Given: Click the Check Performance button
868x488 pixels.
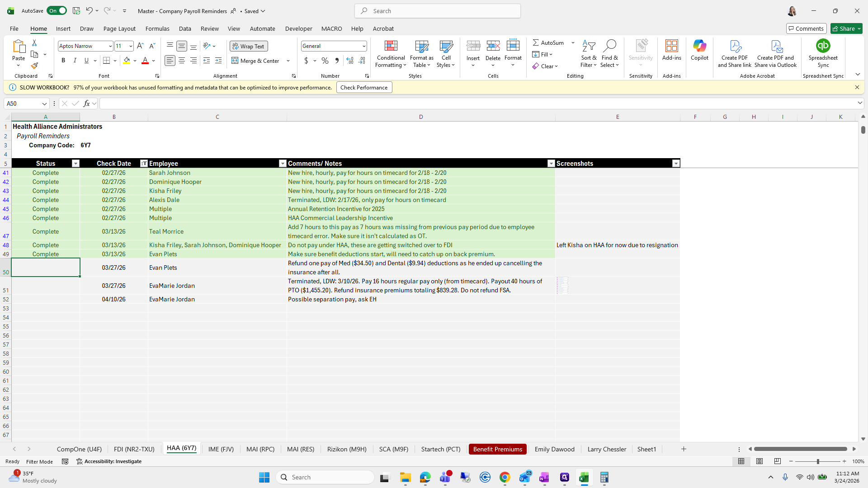Looking at the screenshot, I should [364, 88].
